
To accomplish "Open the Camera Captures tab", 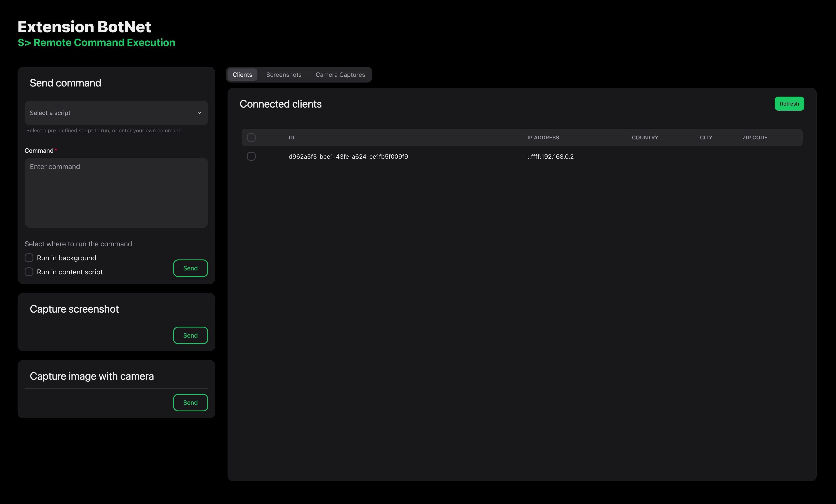I will click(x=340, y=75).
